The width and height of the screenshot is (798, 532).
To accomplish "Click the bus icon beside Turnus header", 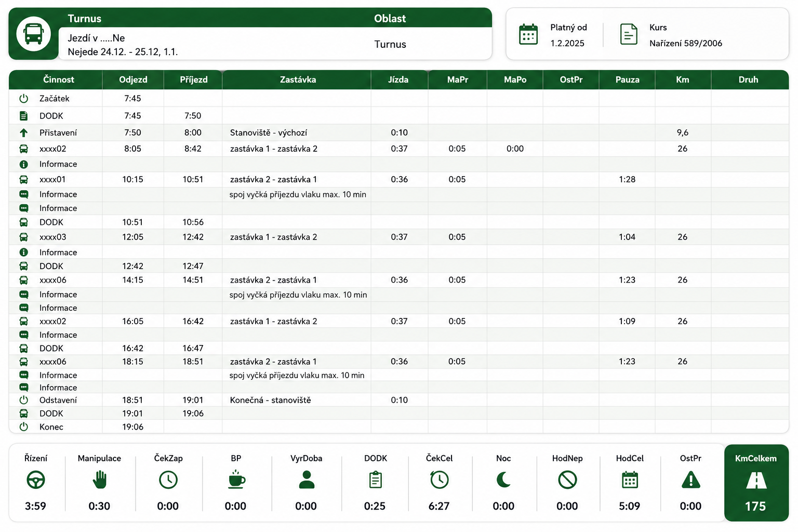I will click(34, 34).
